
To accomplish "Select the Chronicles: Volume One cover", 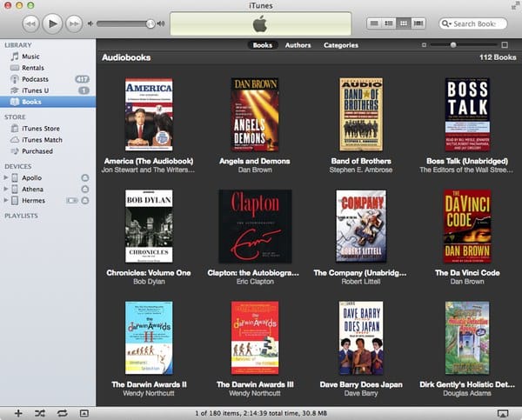I will tap(149, 226).
